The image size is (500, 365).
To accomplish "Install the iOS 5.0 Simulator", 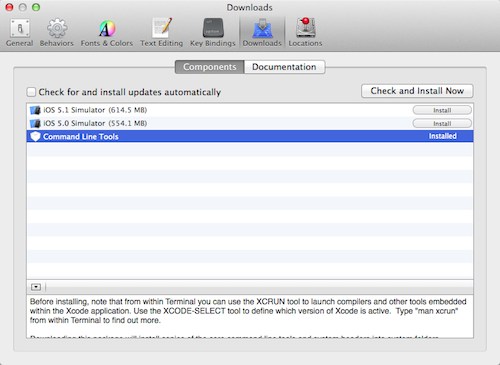I will pyautogui.click(x=442, y=123).
